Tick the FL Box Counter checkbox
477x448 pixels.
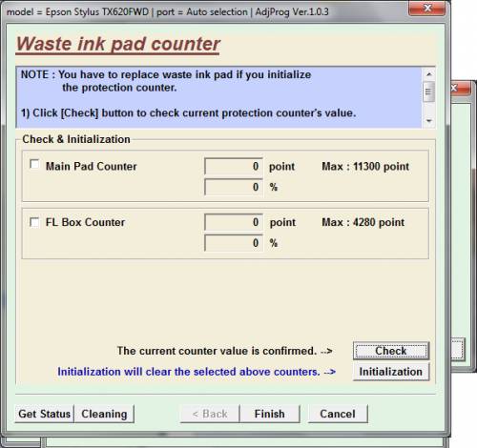pos(34,222)
